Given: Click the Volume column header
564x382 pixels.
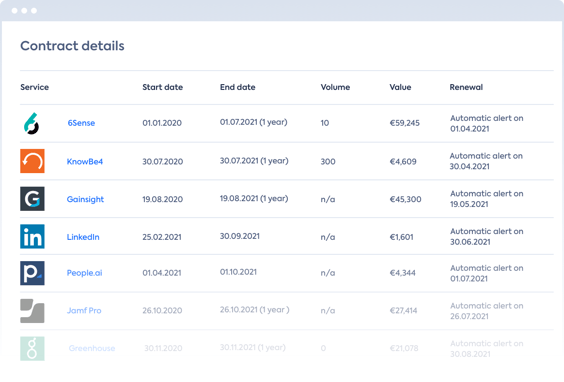Looking at the screenshot, I should pyautogui.click(x=335, y=87).
